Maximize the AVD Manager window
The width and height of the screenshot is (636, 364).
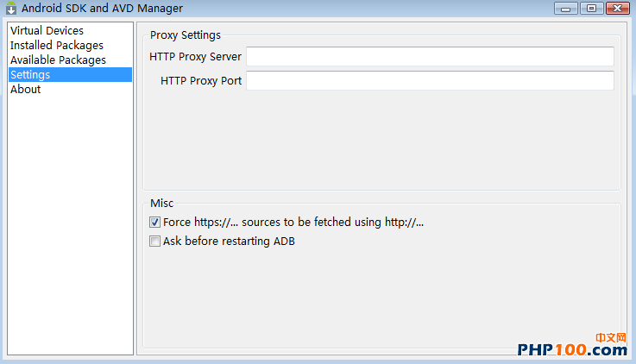(591, 8)
